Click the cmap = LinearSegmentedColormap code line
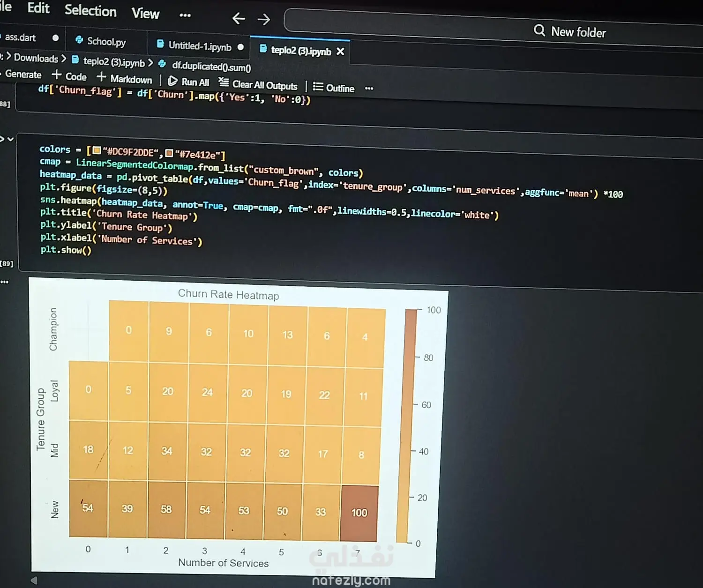This screenshot has height=588, width=703. [x=202, y=167]
